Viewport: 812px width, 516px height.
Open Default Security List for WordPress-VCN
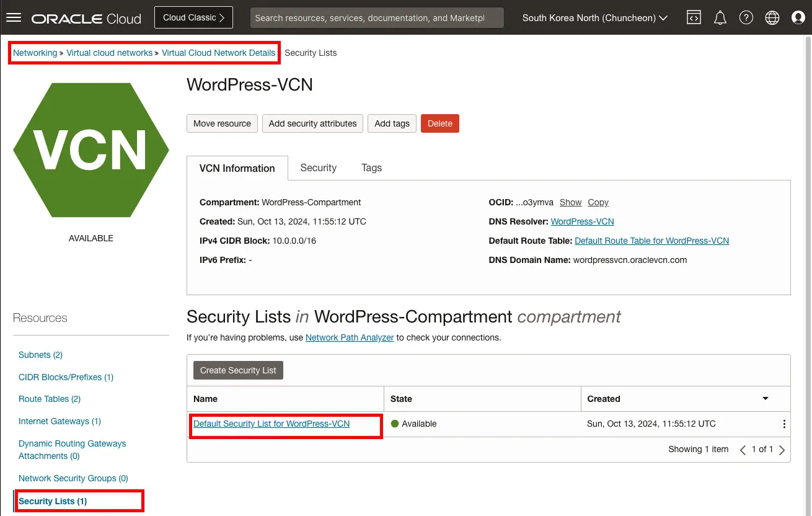pos(271,424)
